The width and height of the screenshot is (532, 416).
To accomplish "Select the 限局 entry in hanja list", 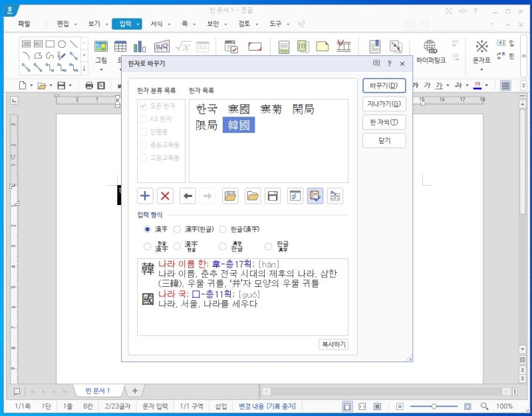I will [x=206, y=125].
